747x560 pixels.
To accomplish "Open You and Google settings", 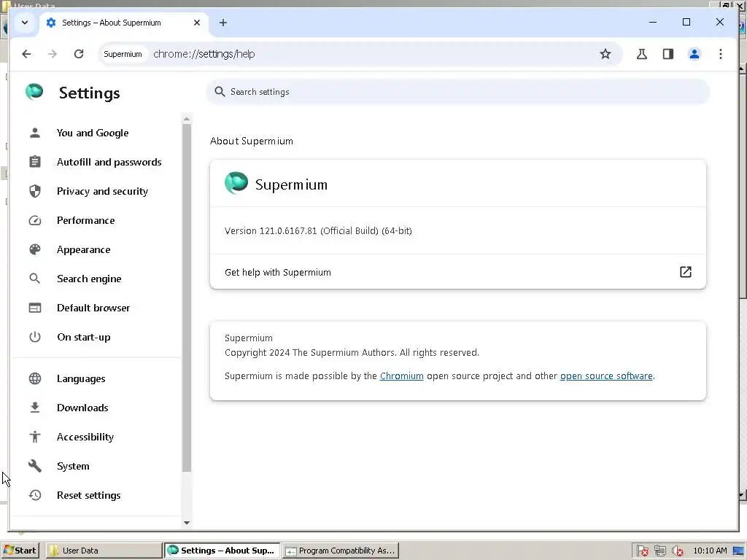I will coord(93,133).
